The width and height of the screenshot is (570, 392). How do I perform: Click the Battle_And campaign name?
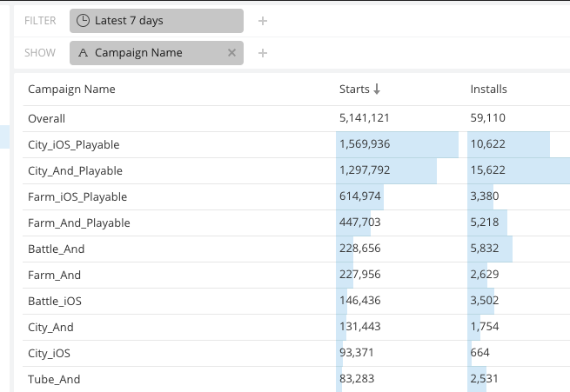(x=57, y=249)
